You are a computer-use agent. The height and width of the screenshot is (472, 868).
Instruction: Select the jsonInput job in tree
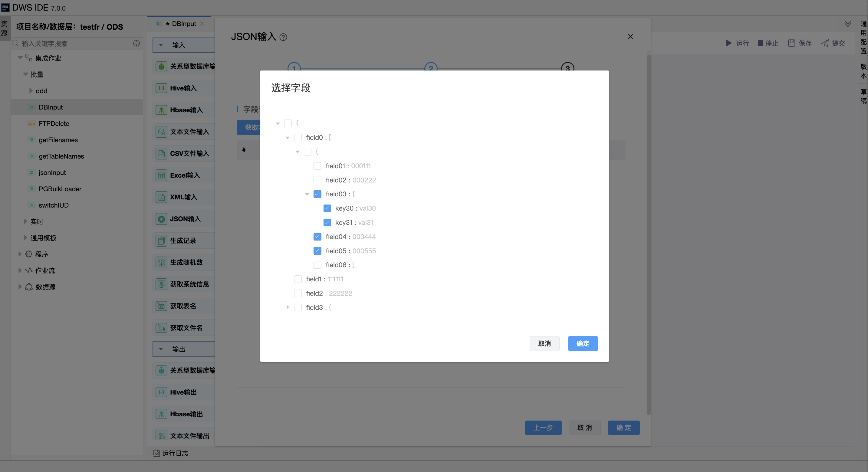click(52, 172)
